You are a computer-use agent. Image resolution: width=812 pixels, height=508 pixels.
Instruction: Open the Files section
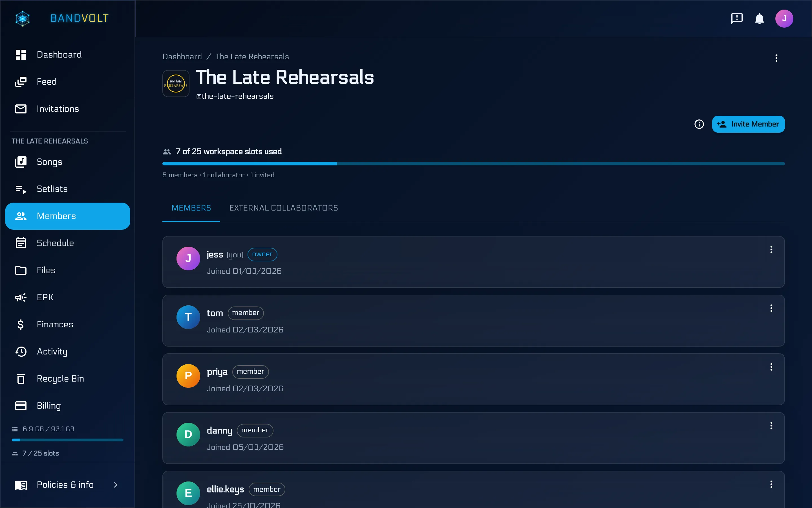coord(67,270)
